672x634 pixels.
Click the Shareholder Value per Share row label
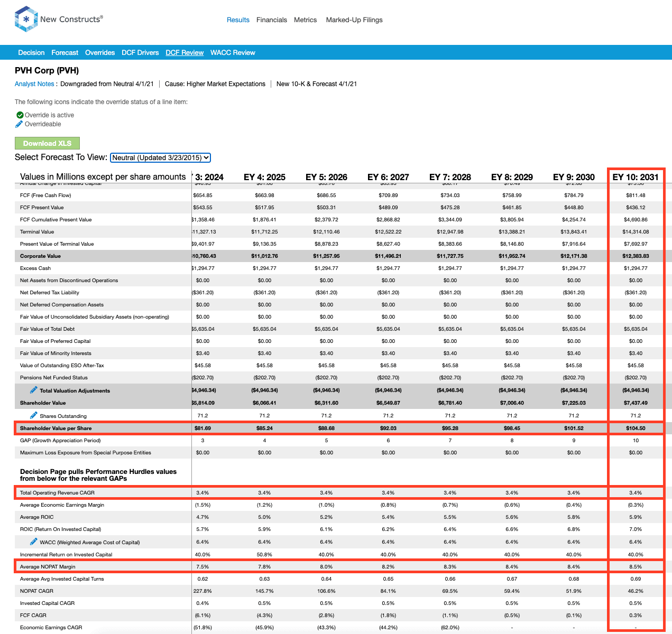(56, 428)
